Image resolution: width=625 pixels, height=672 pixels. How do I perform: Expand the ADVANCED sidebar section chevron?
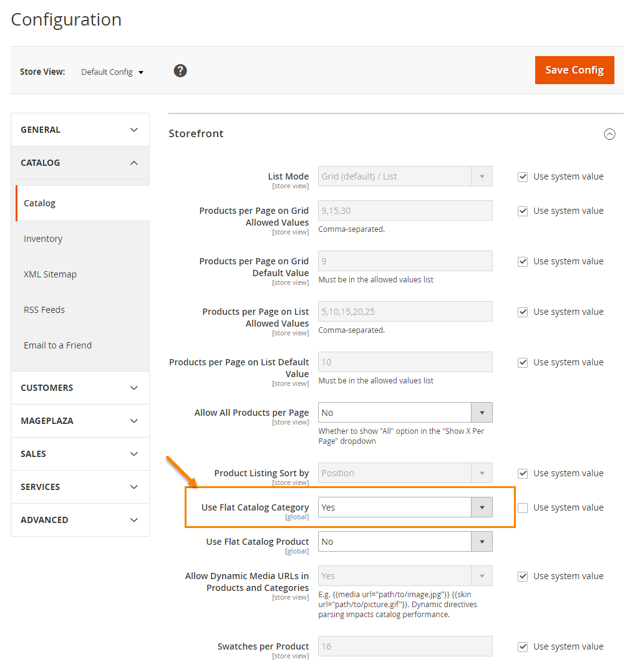tap(133, 519)
